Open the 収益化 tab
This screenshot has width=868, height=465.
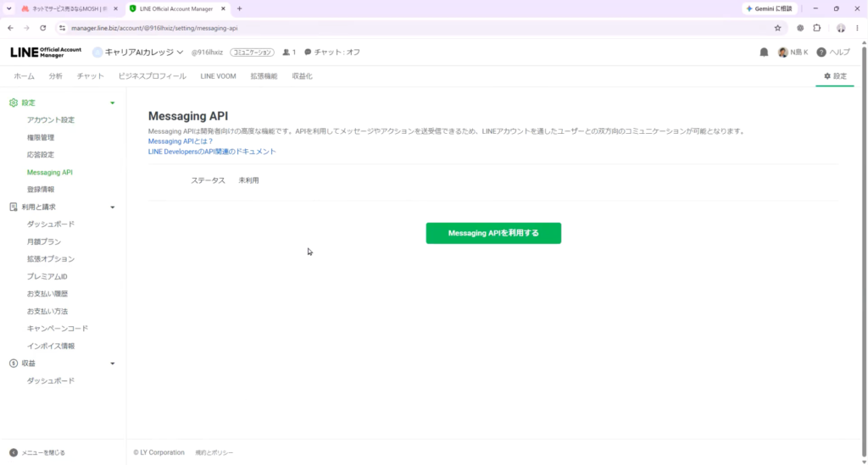[303, 76]
